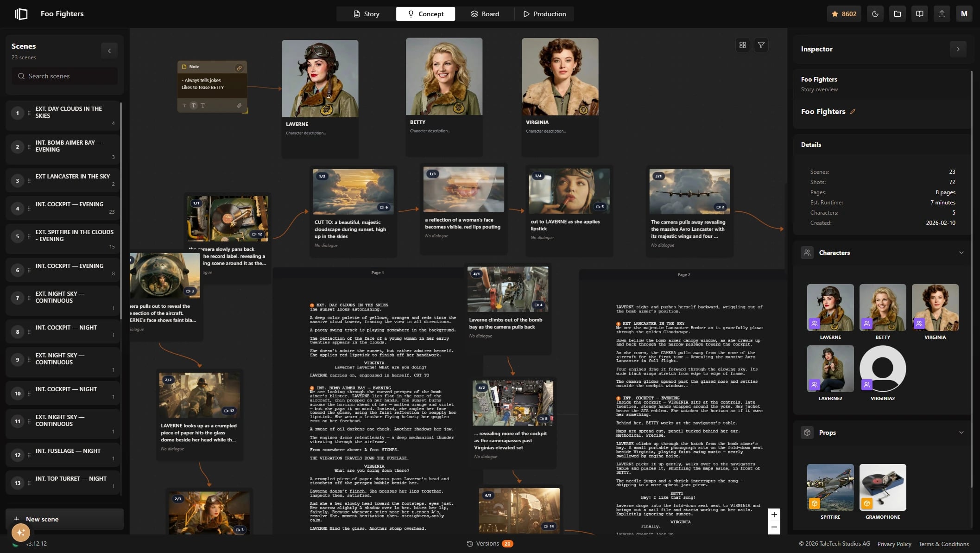980x553 pixels.
Task: Open the link icon on the Note card
Action: pyautogui.click(x=240, y=67)
